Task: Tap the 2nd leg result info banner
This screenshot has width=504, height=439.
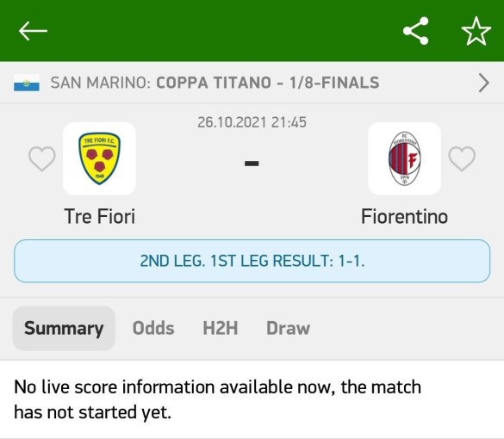Action: point(252,261)
